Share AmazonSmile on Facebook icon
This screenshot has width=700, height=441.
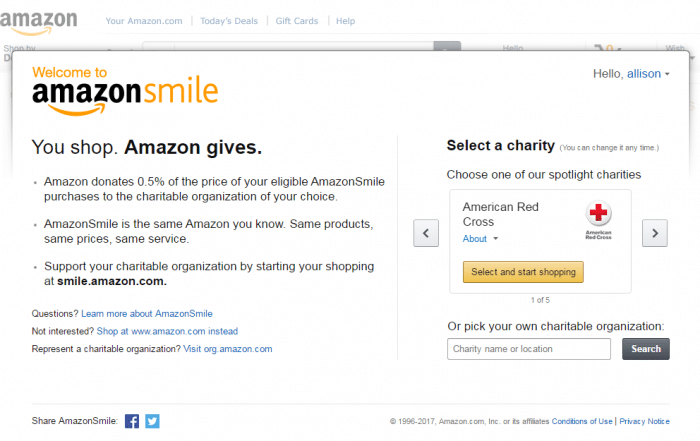click(x=132, y=421)
